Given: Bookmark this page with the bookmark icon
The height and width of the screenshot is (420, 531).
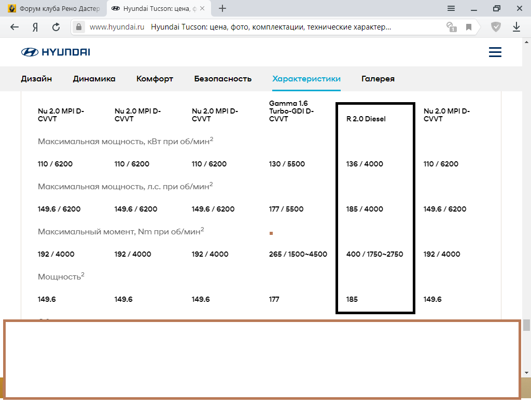Looking at the screenshot, I should coord(469,27).
